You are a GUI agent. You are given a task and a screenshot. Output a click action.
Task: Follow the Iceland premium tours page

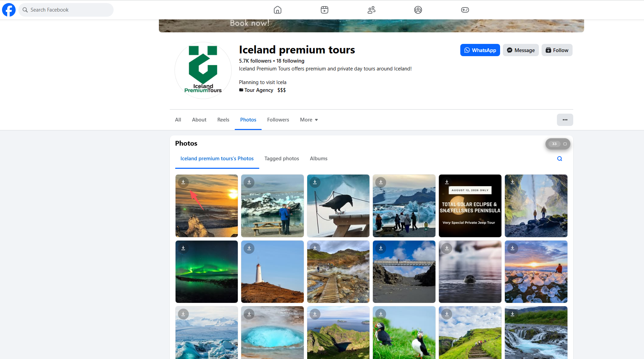point(557,50)
